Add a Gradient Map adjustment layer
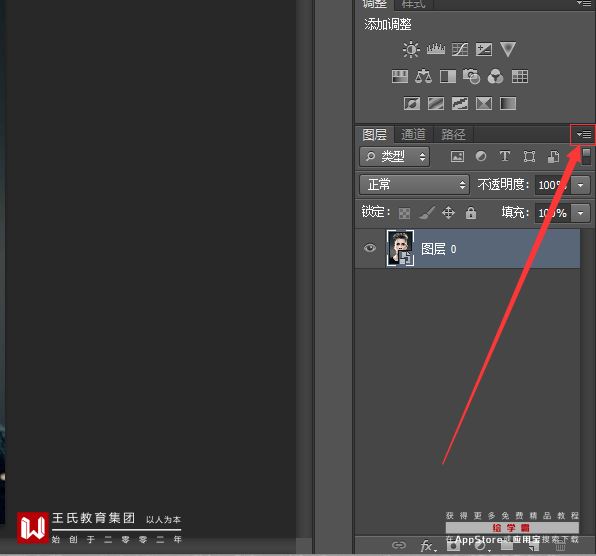Viewport: 596px width, 556px height. pyautogui.click(x=508, y=103)
